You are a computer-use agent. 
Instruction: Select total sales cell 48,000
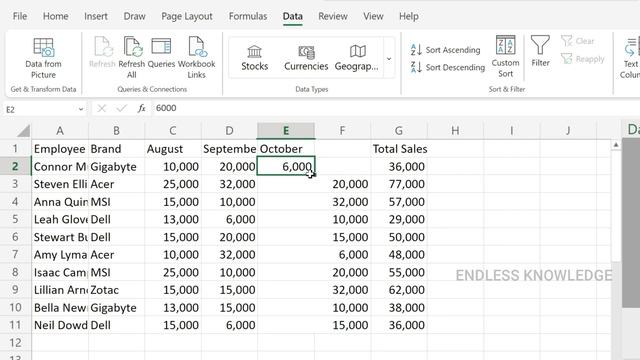tap(399, 254)
